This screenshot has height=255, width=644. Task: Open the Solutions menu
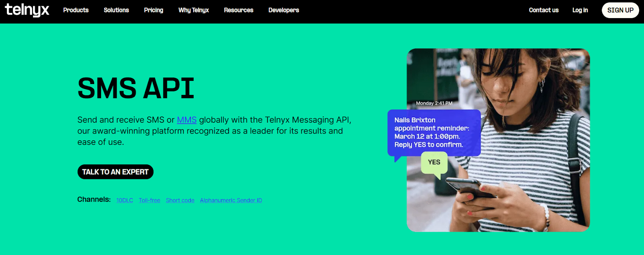[116, 10]
